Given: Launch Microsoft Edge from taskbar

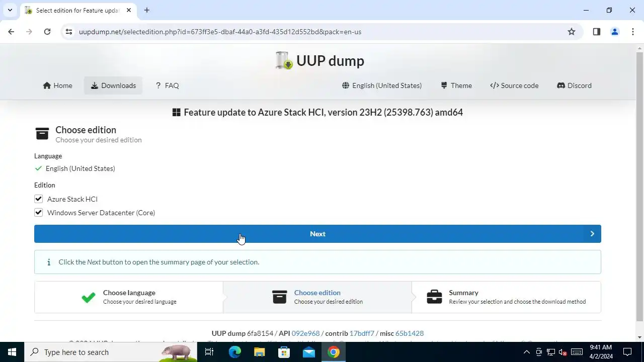Looking at the screenshot, I should [235, 352].
